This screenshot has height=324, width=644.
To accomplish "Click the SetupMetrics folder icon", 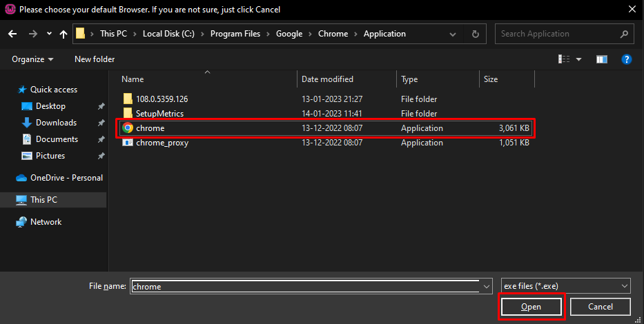I will [128, 113].
